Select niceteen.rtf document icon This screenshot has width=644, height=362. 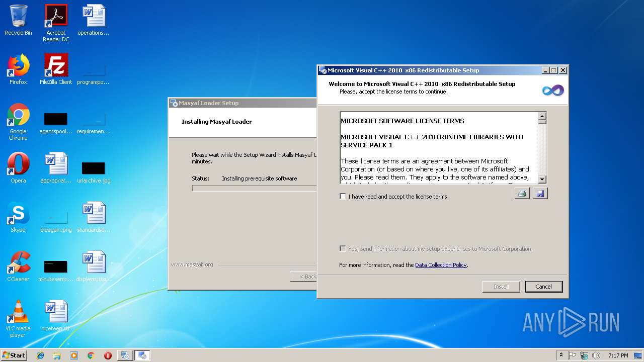[x=56, y=316]
